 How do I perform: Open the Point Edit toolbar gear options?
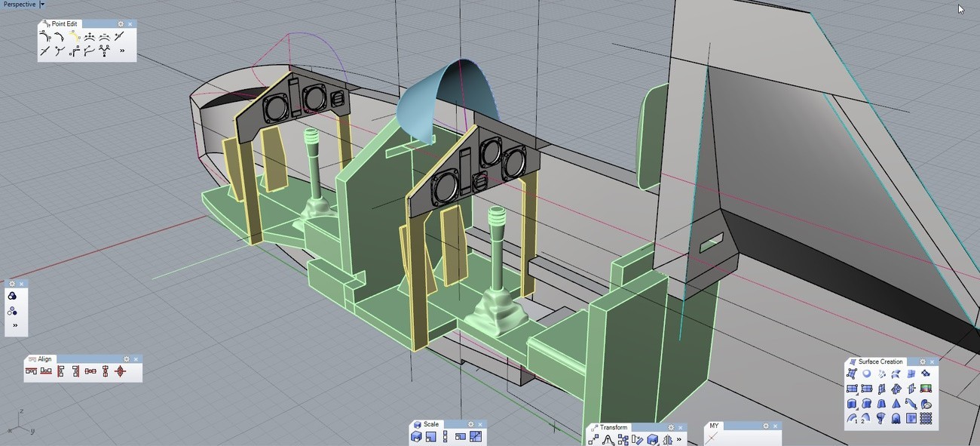click(x=121, y=24)
